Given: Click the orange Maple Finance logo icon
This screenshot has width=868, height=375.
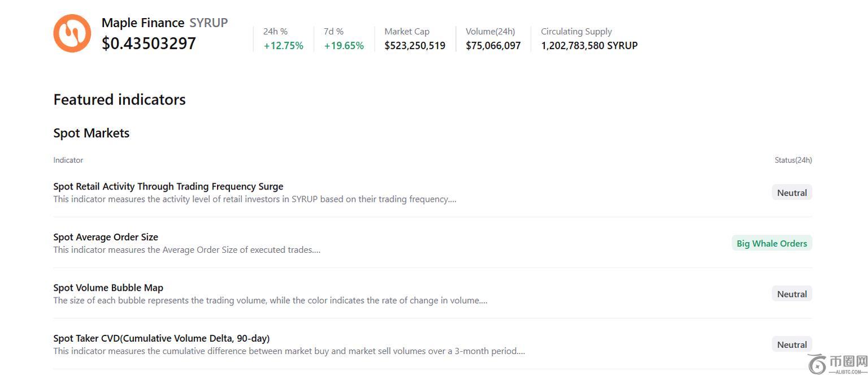Looking at the screenshot, I should [x=72, y=33].
